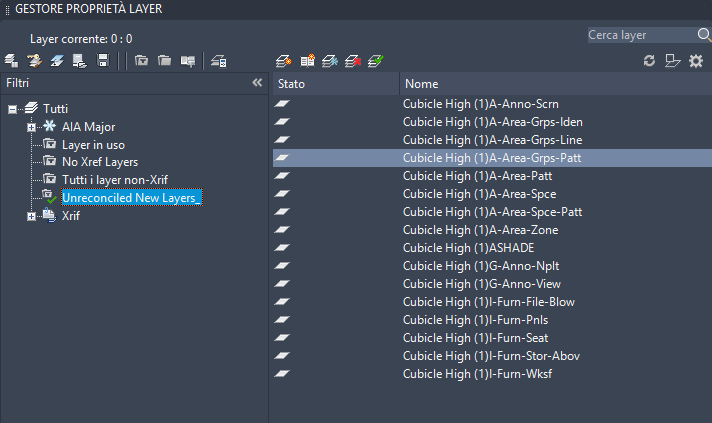Expand the AIA Major filter node
712x423 pixels.
click(32, 127)
